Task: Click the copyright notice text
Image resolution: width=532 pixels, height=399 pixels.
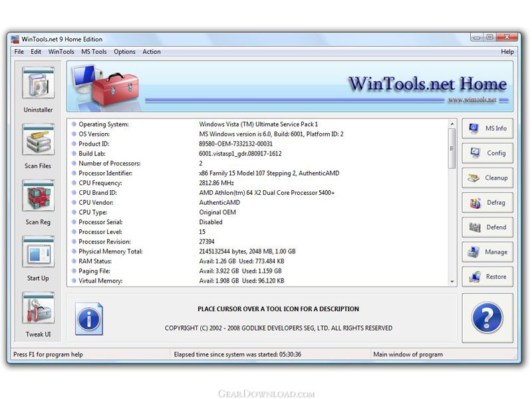Action: [279, 328]
